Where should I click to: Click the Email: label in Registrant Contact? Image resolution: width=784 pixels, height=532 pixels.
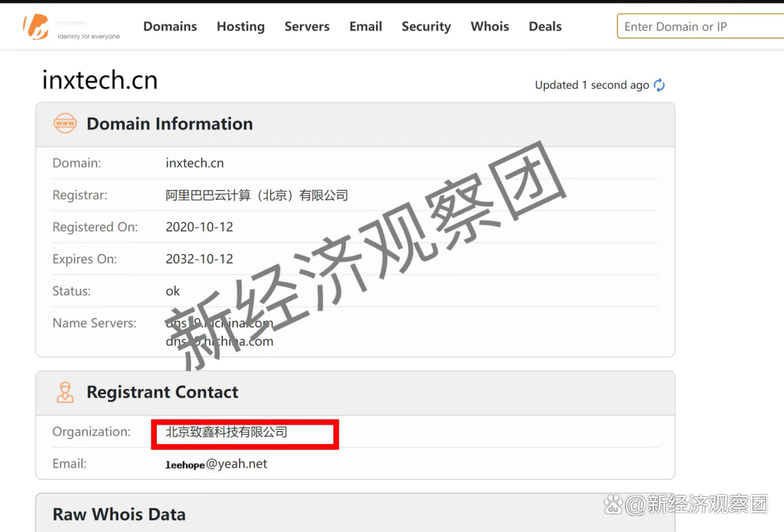[x=70, y=464]
